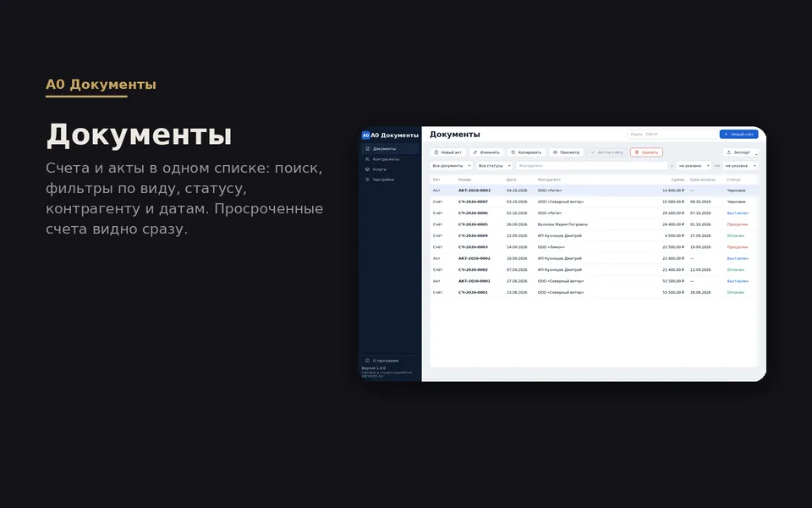Click Черновик status in row СЧ-2026-0007

point(737,202)
